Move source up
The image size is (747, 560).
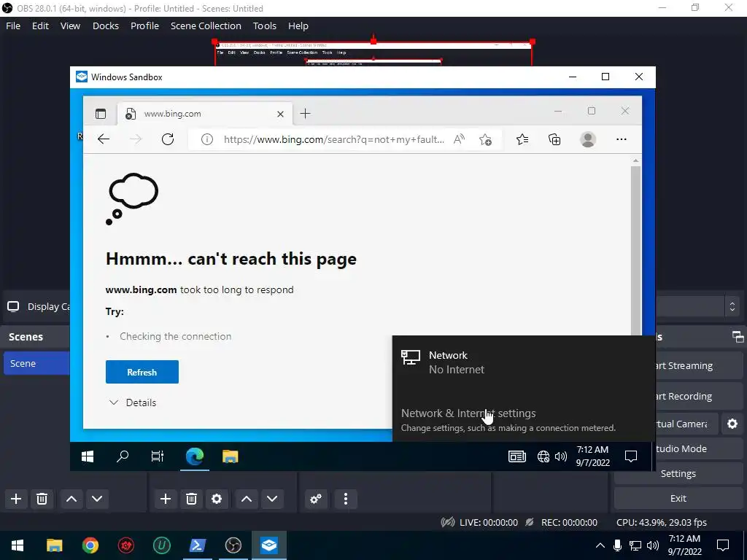[247, 499]
